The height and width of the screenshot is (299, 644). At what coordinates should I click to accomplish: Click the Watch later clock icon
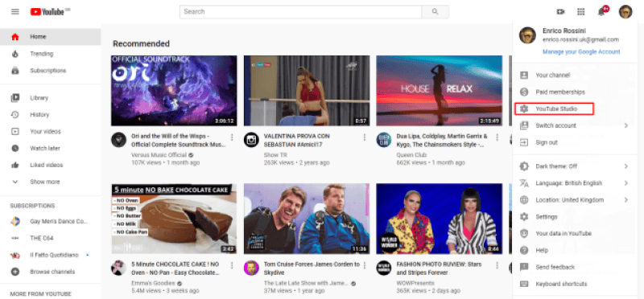coord(15,149)
